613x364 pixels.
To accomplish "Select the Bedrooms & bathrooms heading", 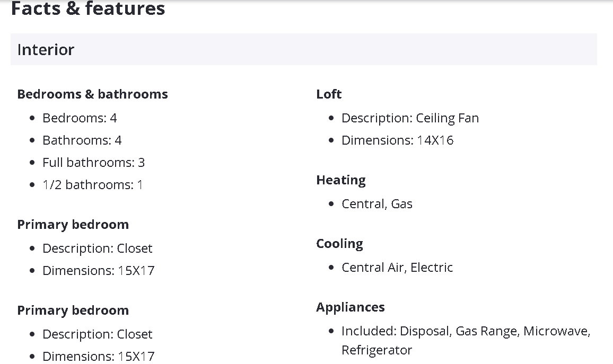I will (x=92, y=94).
